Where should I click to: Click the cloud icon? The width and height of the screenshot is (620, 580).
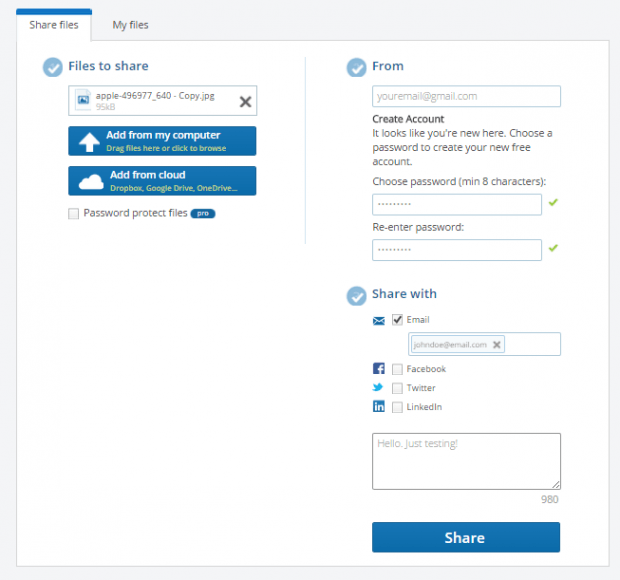(x=91, y=182)
